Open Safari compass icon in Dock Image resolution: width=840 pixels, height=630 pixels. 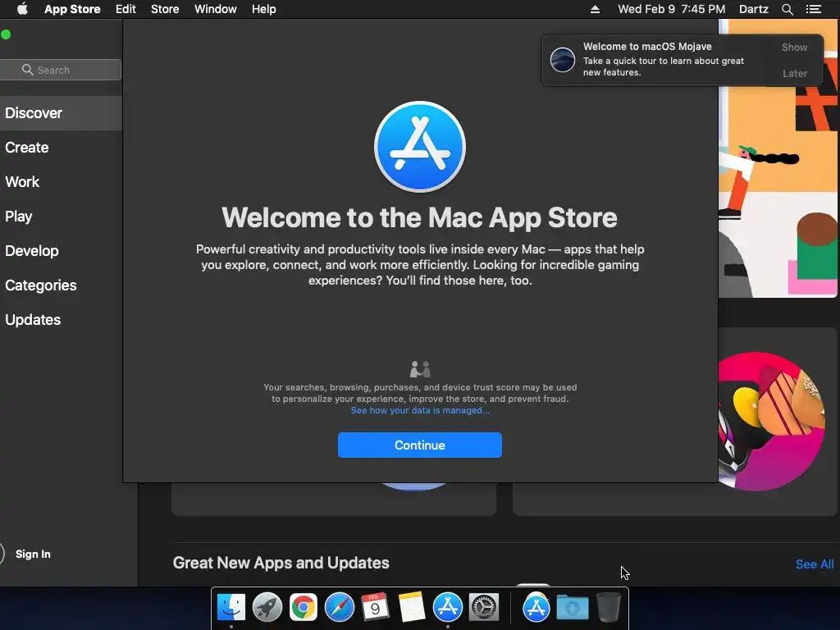pyautogui.click(x=340, y=607)
